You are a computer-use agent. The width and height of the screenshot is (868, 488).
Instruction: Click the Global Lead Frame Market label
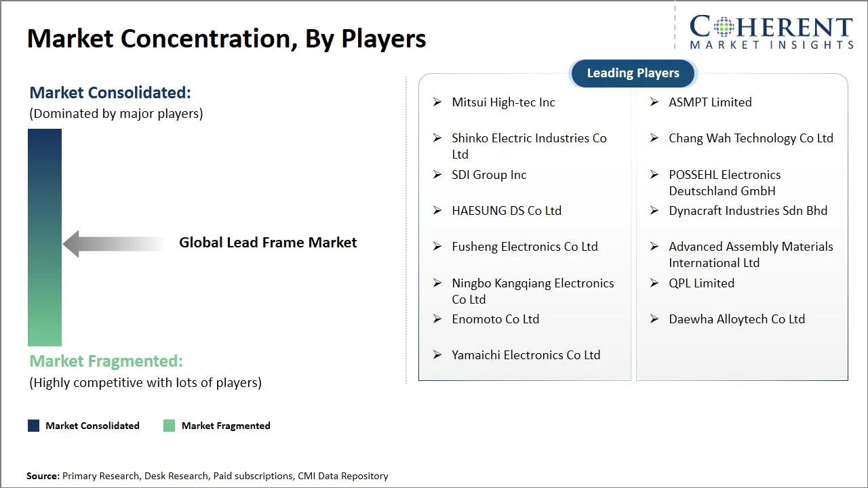[268, 243]
